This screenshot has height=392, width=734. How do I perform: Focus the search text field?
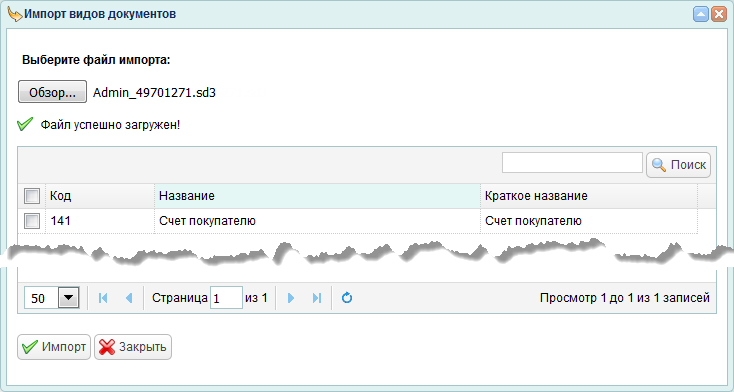coord(572,163)
